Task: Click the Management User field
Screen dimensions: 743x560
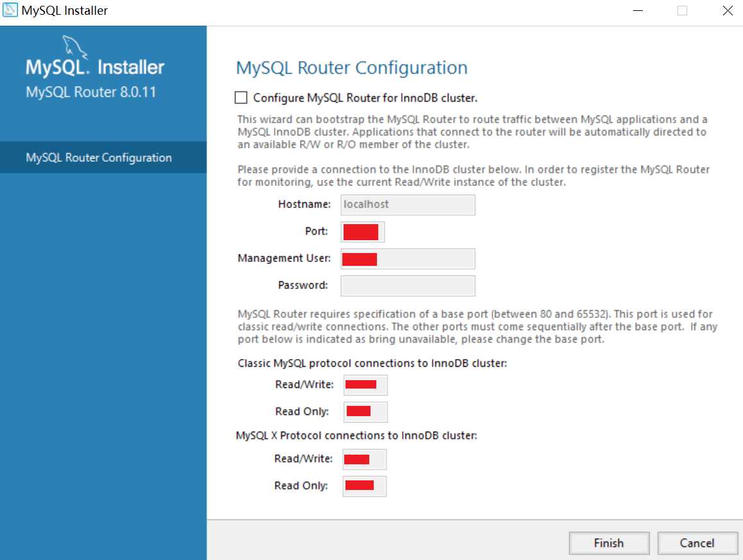Action: [x=408, y=259]
